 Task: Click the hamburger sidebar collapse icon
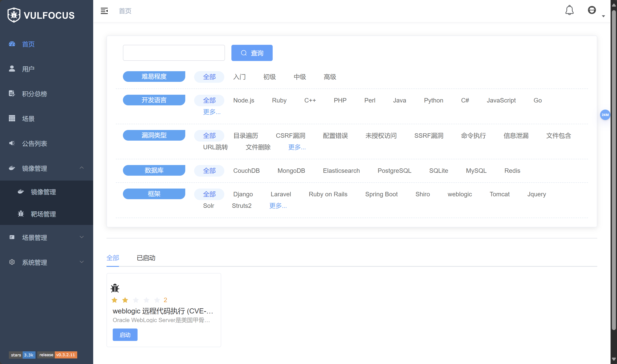[x=104, y=11]
